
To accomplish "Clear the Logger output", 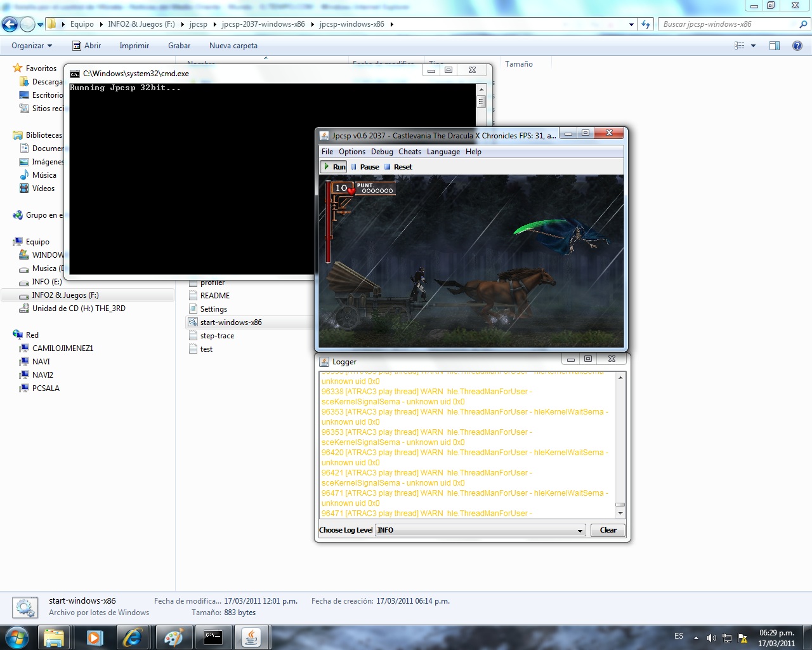I will click(x=608, y=530).
